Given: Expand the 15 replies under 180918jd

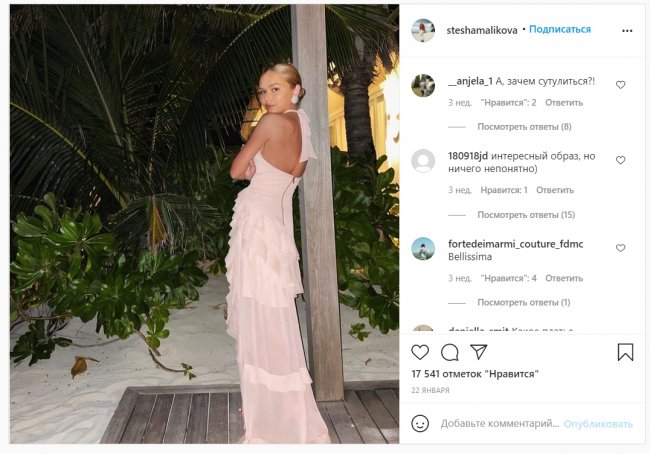Looking at the screenshot, I should click(526, 215).
